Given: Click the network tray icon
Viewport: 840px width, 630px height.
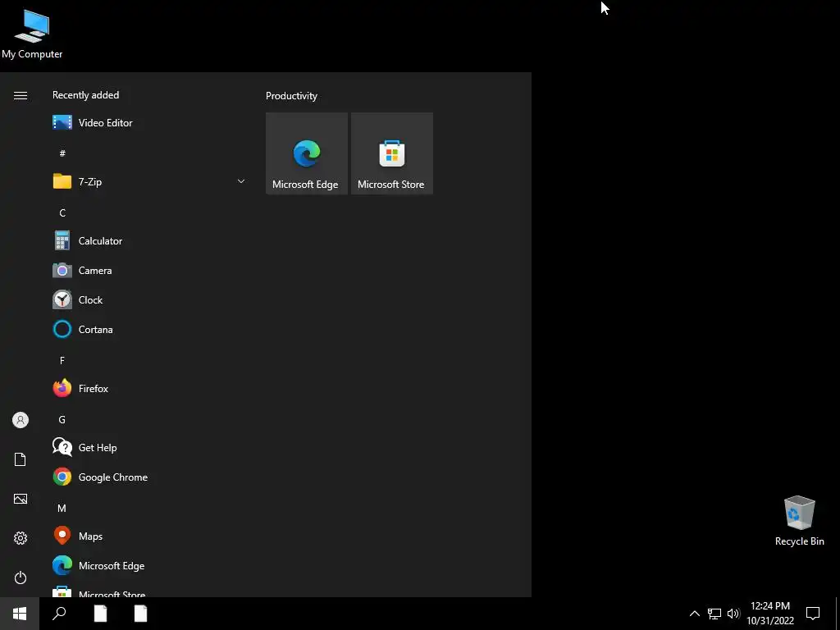Looking at the screenshot, I should point(714,614).
